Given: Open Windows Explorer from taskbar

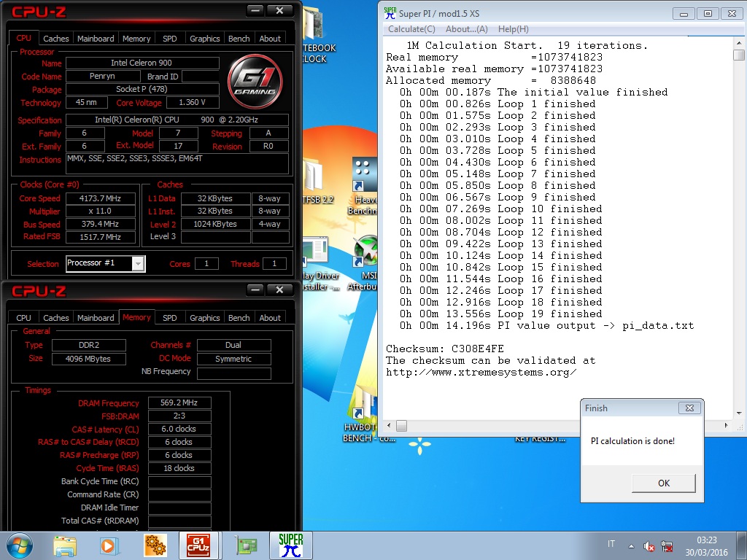Looking at the screenshot, I should click(65, 546).
